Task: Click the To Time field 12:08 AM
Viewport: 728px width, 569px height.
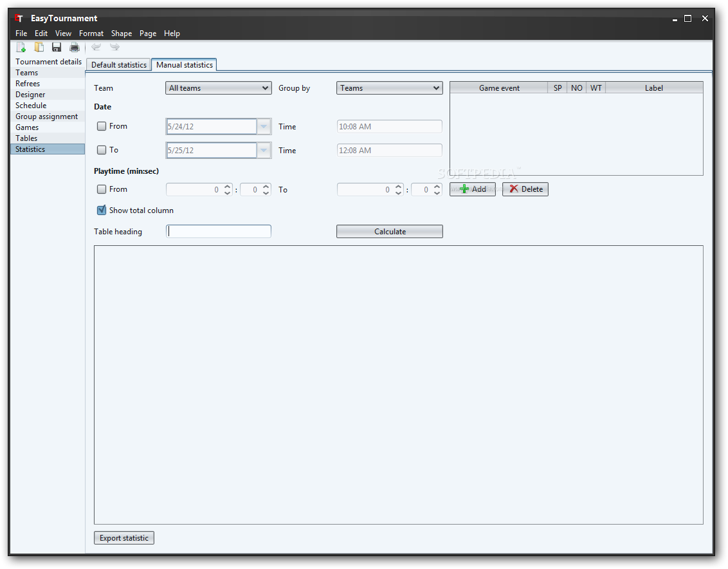Action: [x=390, y=150]
